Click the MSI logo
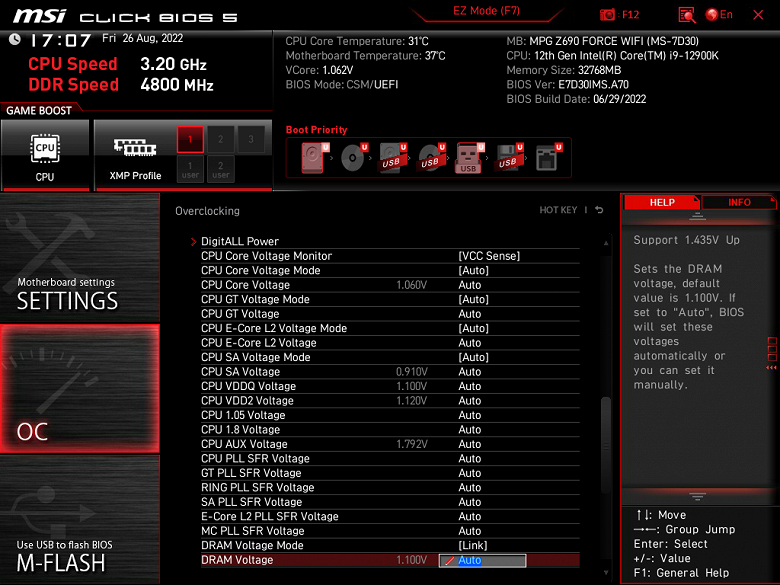Screen dimensions: 780x585 tap(39, 16)
